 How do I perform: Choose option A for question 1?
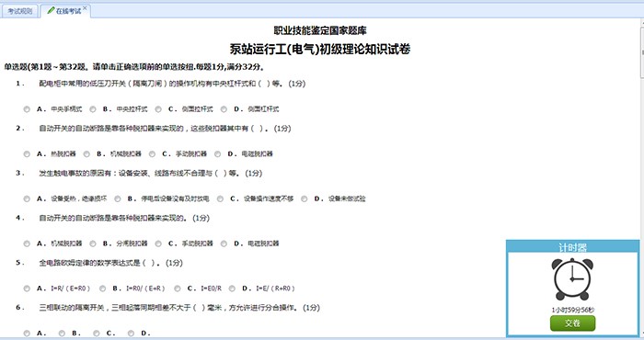[27, 109]
